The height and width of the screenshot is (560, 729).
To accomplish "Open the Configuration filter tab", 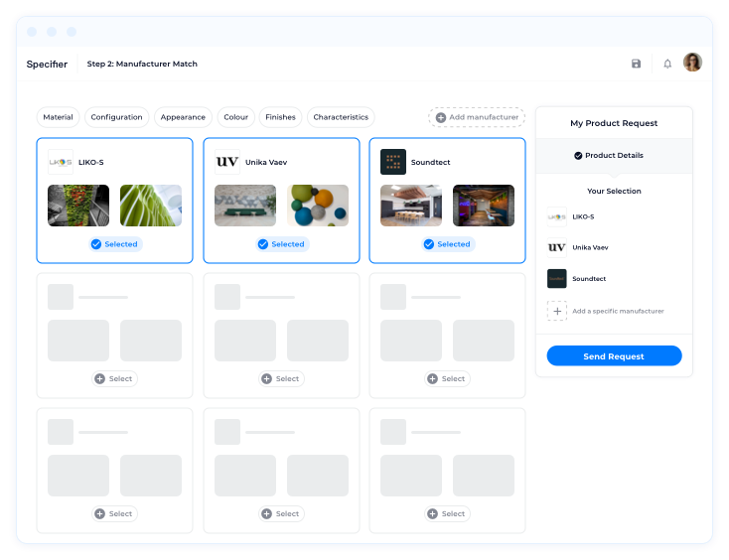I will [116, 117].
